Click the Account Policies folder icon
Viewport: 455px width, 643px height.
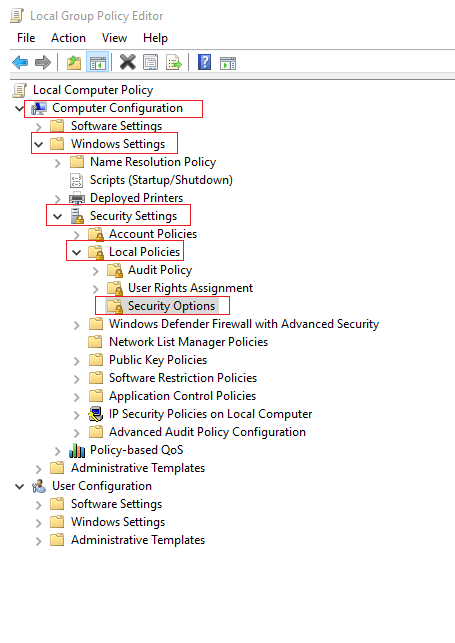[x=96, y=234]
